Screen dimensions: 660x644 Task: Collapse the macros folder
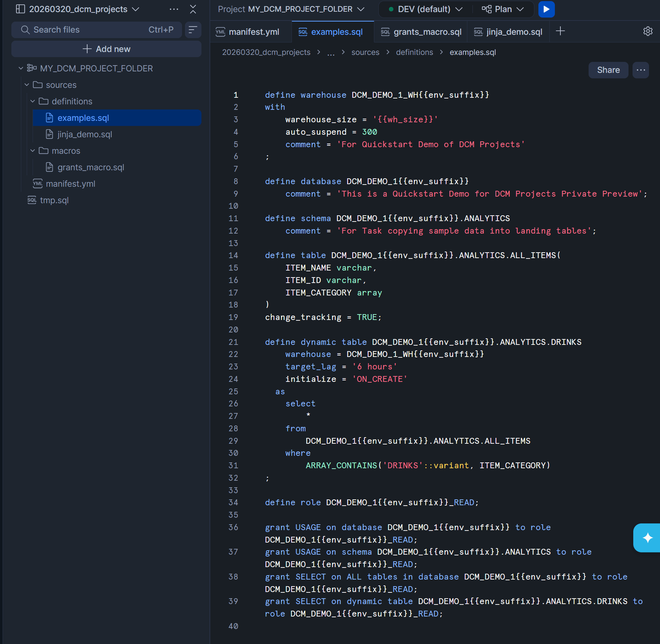33,151
